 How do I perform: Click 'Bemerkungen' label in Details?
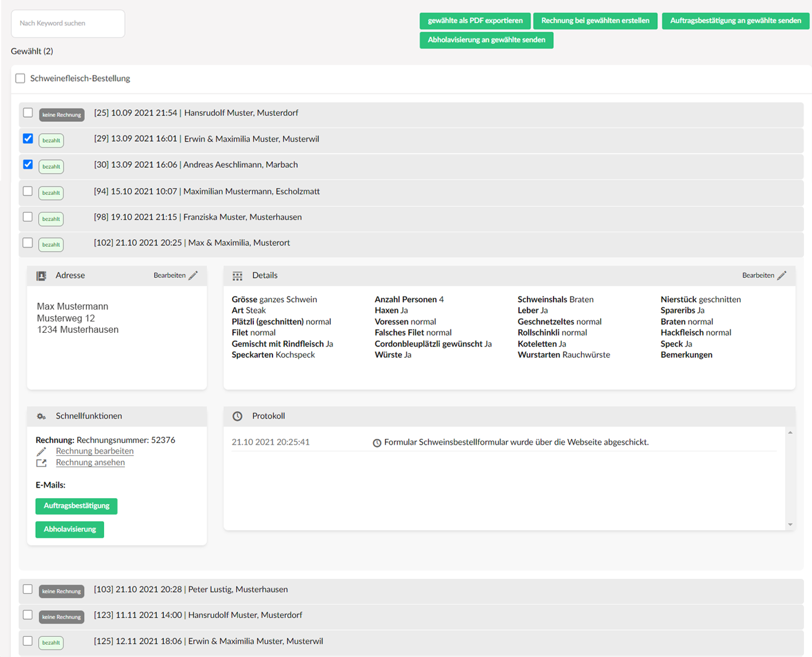coord(687,355)
